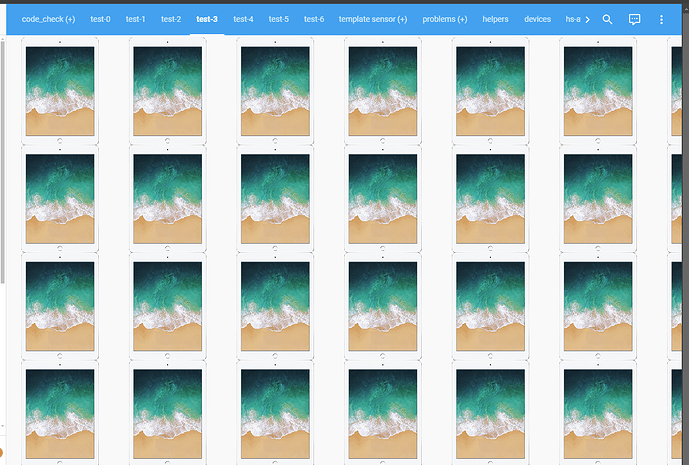
Task: Open the search icon in the header
Action: (607, 19)
